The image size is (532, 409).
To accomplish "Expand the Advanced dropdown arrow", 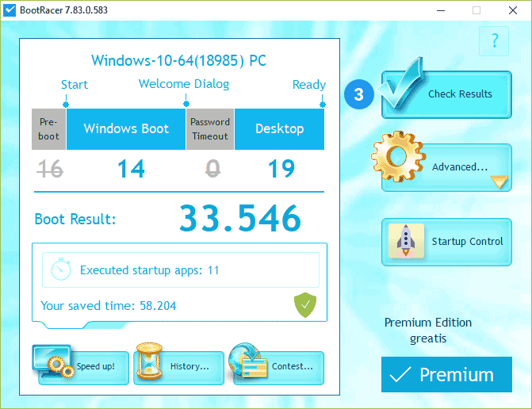I will [499, 182].
